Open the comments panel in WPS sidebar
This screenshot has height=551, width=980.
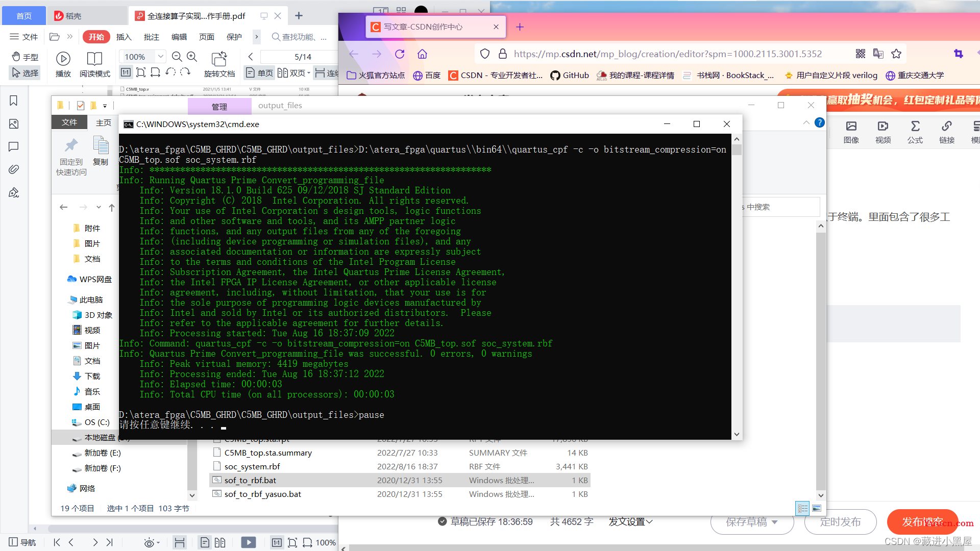point(14,147)
